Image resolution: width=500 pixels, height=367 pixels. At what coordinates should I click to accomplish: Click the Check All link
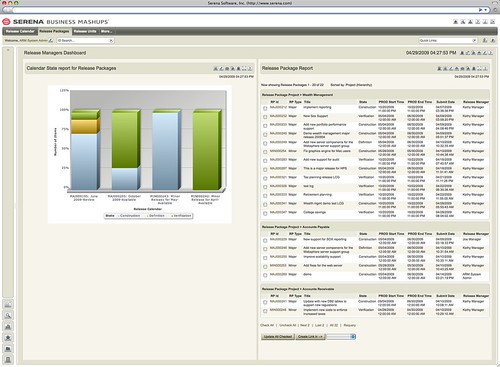267,325
